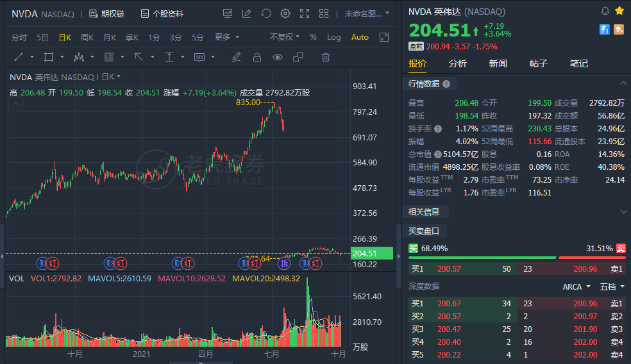Select the wave pattern drawing tool

click(x=79, y=57)
